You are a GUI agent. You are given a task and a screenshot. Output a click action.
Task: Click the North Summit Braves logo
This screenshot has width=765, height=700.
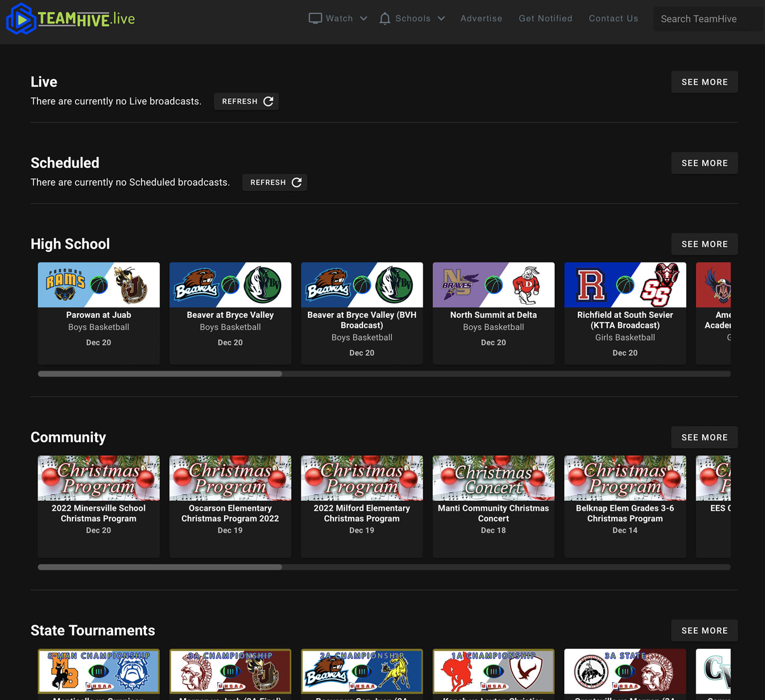pyautogui.click(x=460, y=284)
